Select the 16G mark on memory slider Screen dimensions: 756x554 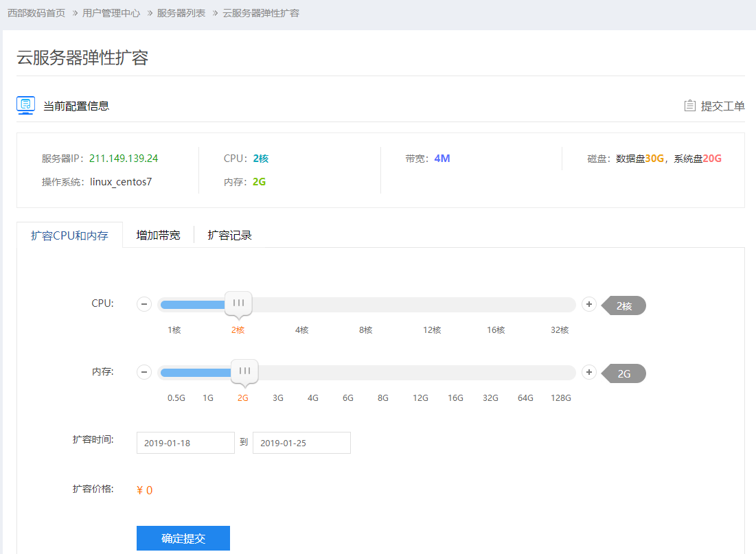tap(455, 398)
